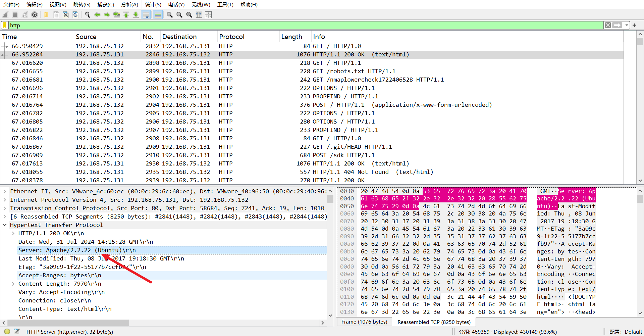Open the 统计(S) menu

[x=153, y=5]
